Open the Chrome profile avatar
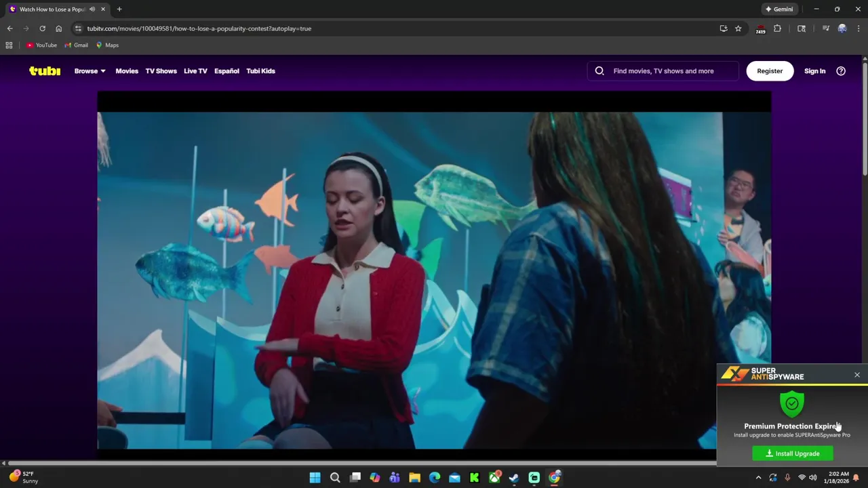 click(842, 28)
